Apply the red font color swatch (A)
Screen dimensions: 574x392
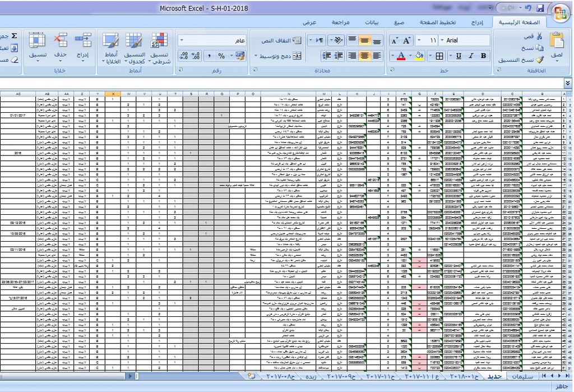click(401, 56)
